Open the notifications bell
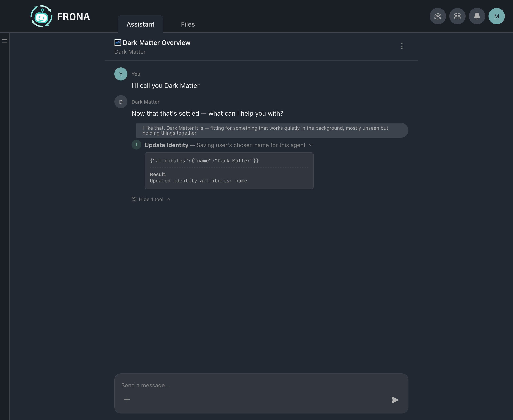The image size is (513, 420). click(477, 16)
